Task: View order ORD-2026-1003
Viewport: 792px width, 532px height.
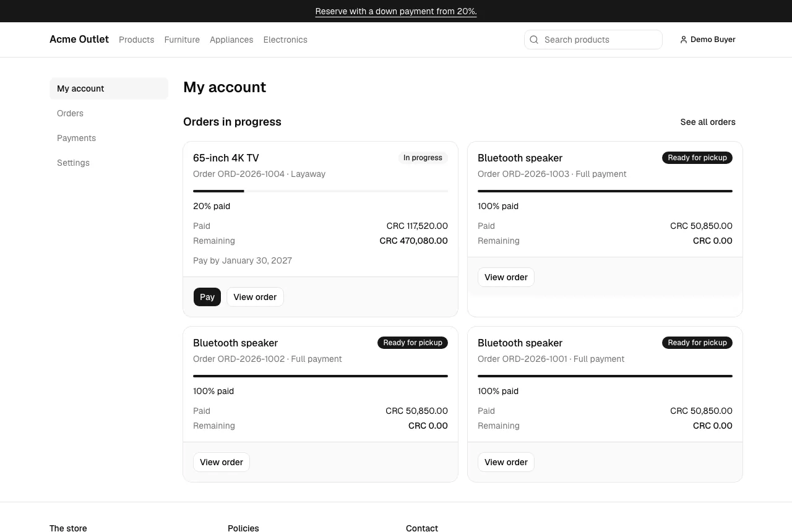Action: [x=506, y=277]
